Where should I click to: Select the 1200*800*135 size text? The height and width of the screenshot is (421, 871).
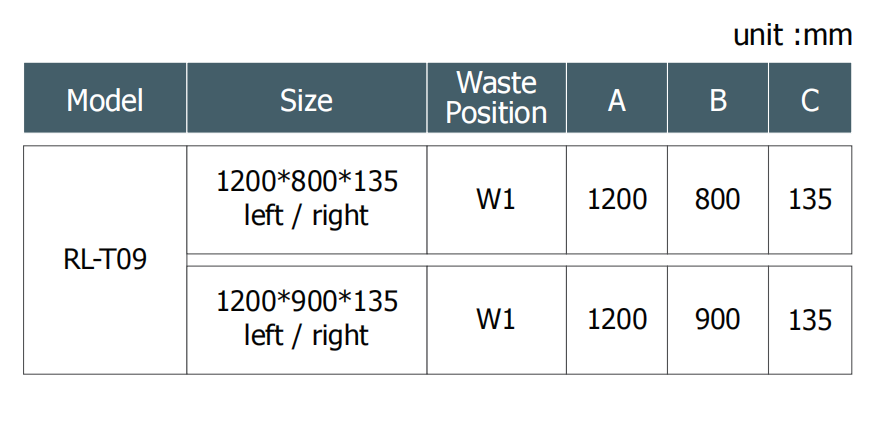307,182
